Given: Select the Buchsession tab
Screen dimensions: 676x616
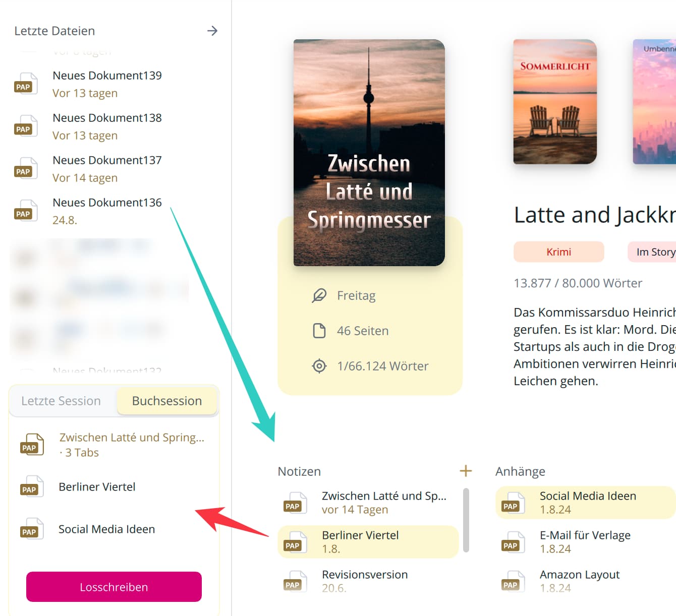Looking at the screenshot, I should point(166,401).
